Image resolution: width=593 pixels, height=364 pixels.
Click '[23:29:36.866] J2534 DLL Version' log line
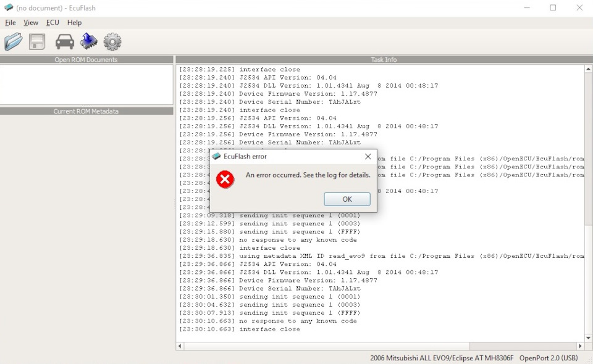point(309,272)
